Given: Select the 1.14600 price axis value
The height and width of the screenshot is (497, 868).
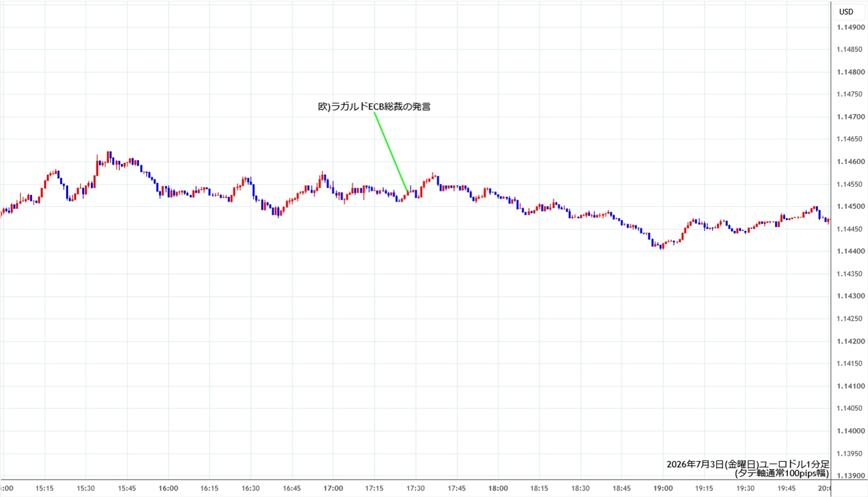Looking at the screenshot, I should [x=851, y=161].
